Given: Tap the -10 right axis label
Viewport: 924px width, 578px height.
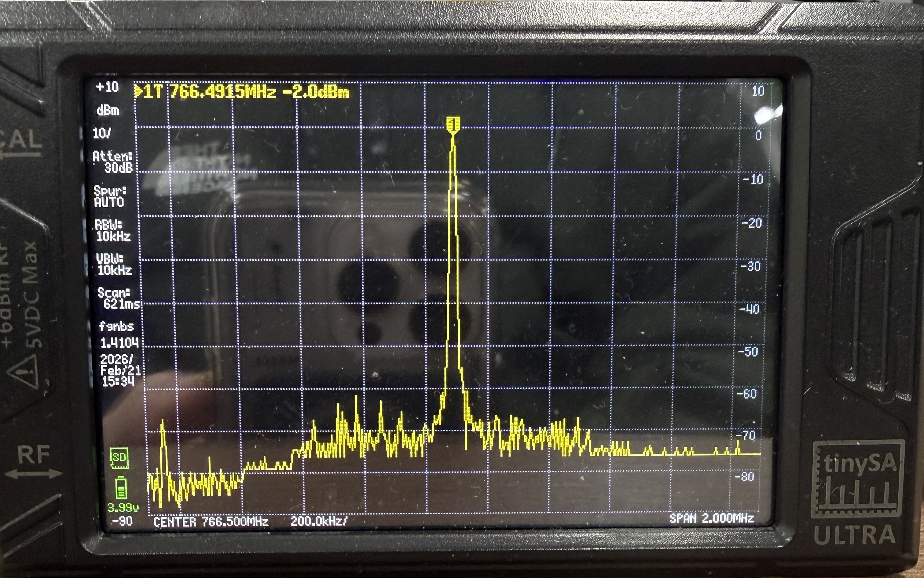Looking at the screenshot, I should [753, 179].
